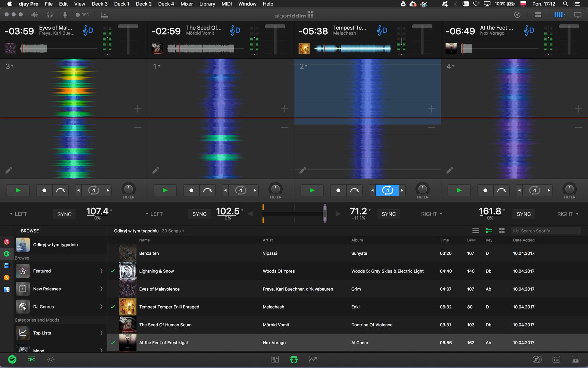Play the At the Feet deck

(459, 190)
